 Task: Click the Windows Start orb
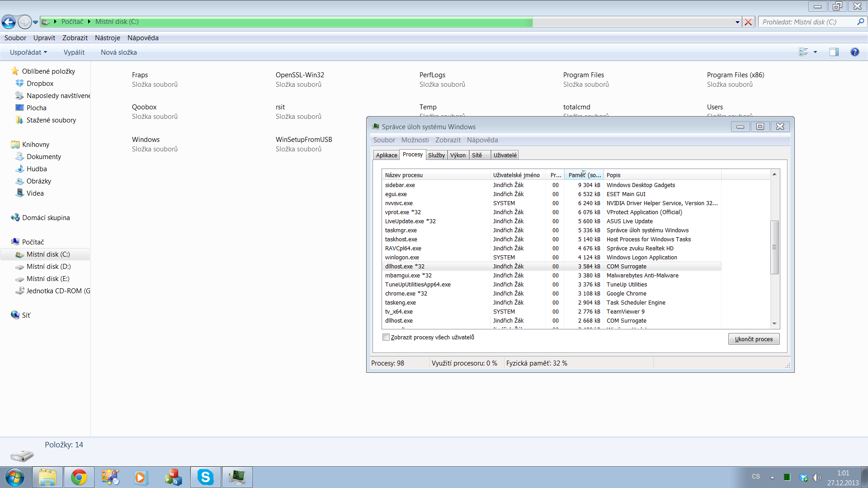click(15, 477)
